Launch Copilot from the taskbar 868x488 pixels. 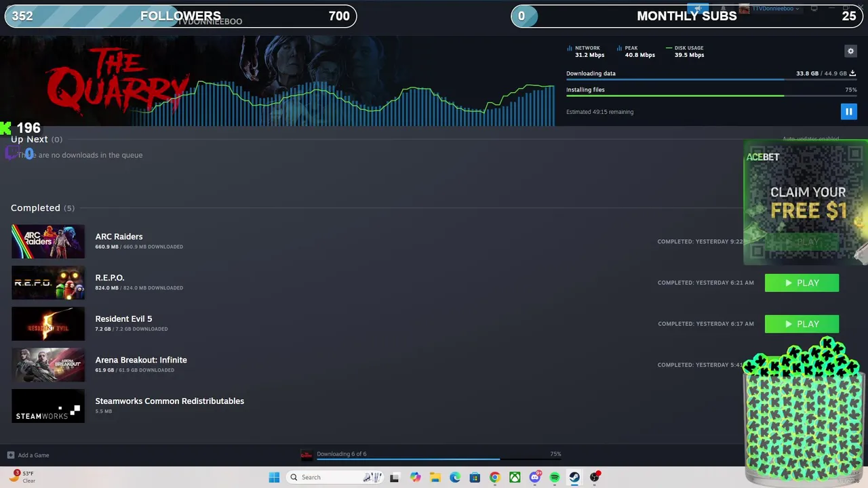415,477
